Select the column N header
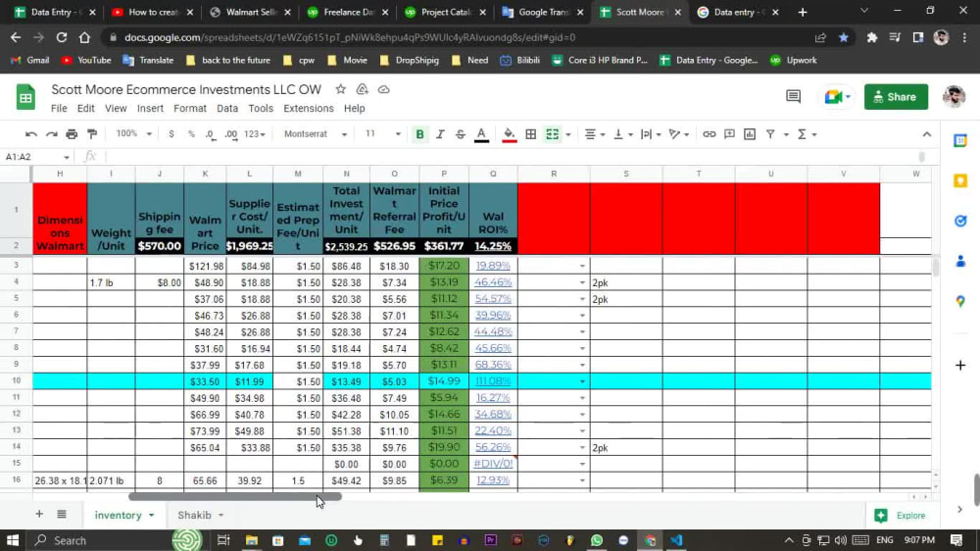Screen dimensions: 980x551 click(x=346, y=174)
